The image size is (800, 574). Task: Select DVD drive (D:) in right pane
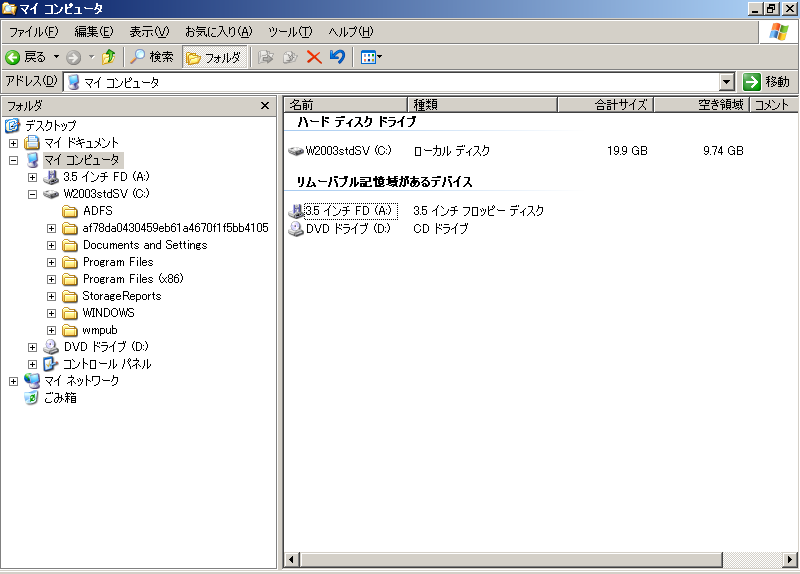pyautogui.click(x=339, y=229)
